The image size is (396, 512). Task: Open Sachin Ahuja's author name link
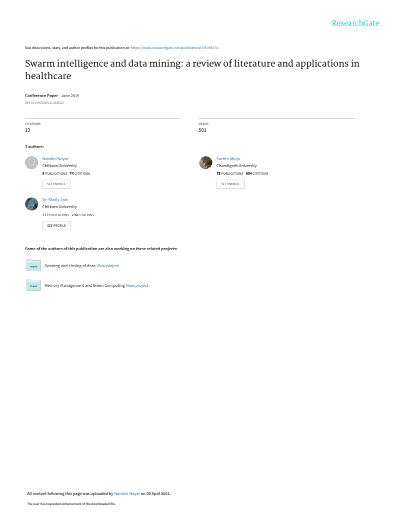pyautogui.click(x=228, y=158)
